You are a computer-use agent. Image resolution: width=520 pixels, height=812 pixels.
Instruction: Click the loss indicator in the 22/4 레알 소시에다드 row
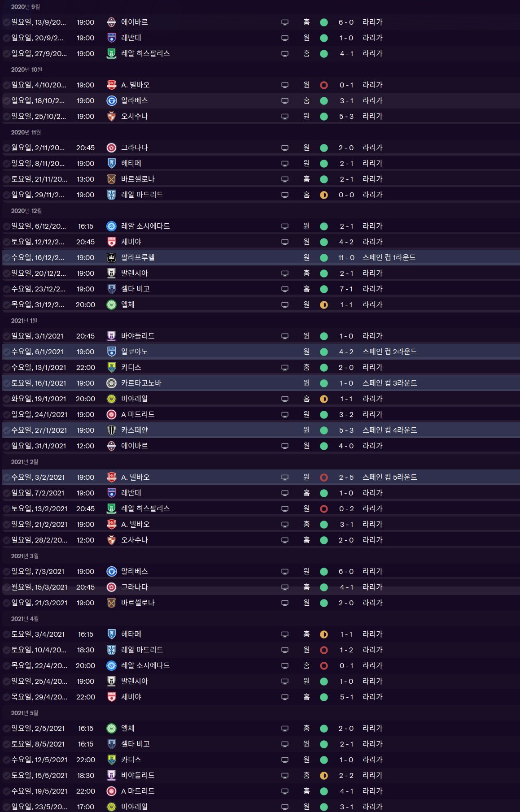[324, 665]
